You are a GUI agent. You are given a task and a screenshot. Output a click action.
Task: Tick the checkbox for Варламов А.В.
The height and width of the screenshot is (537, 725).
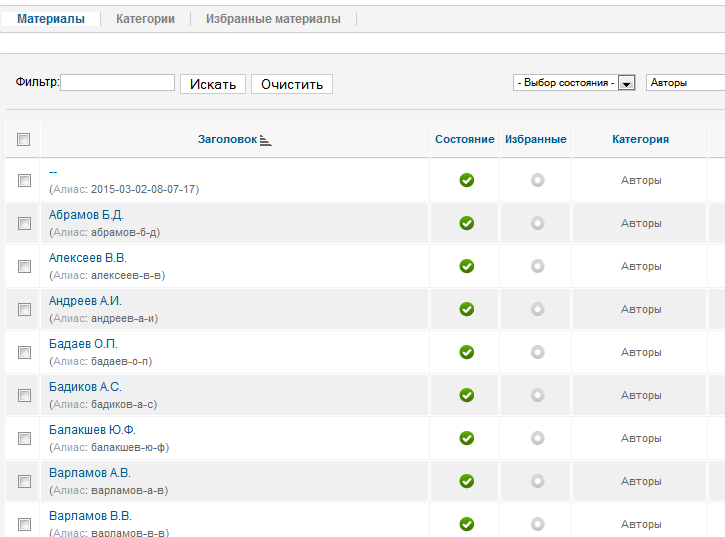click(25, 481)
